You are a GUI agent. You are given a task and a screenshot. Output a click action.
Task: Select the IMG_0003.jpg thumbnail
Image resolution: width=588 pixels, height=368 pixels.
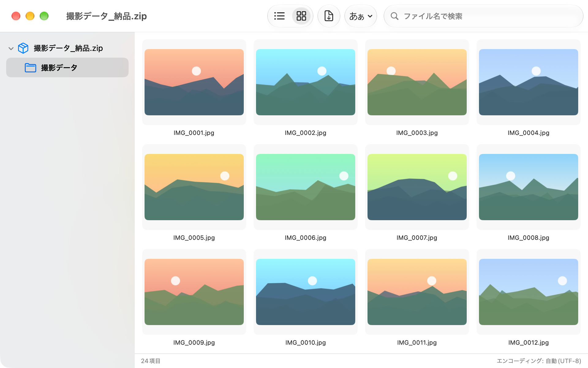417,82
